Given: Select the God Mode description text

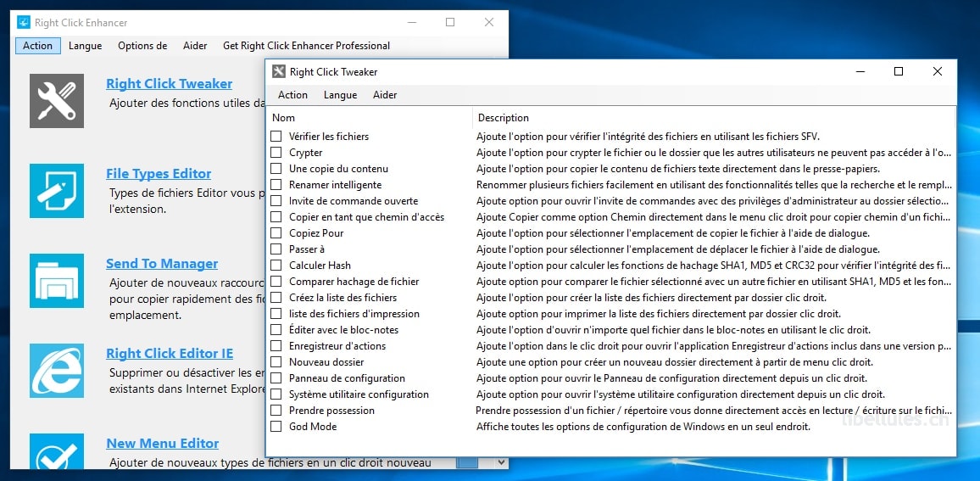Looking at the screenshot, I should point(643,427).
